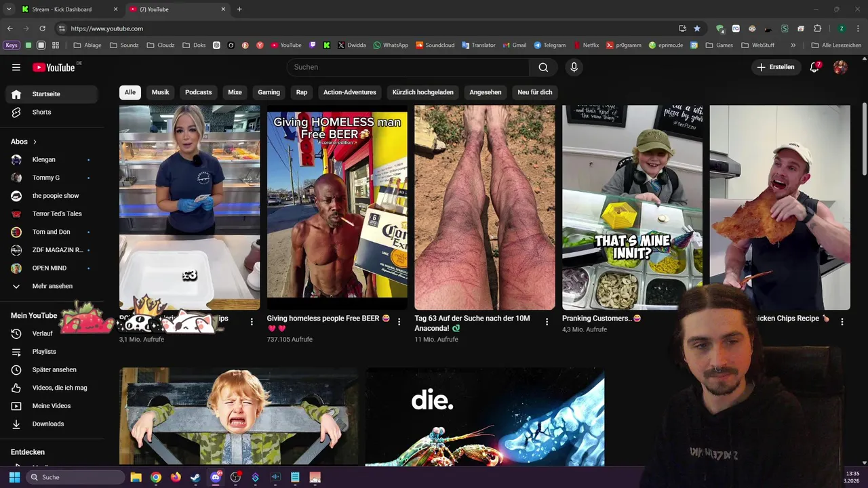Open the YouTube hamburger guide menu
Viewport: 868px width, 488px height.
click(16, 67)
